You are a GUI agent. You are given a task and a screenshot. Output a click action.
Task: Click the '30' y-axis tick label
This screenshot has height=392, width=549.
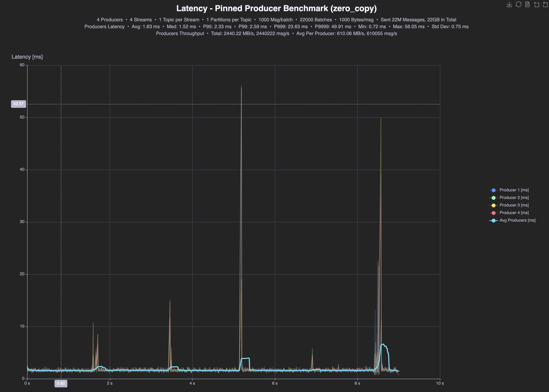coord(22,222)
